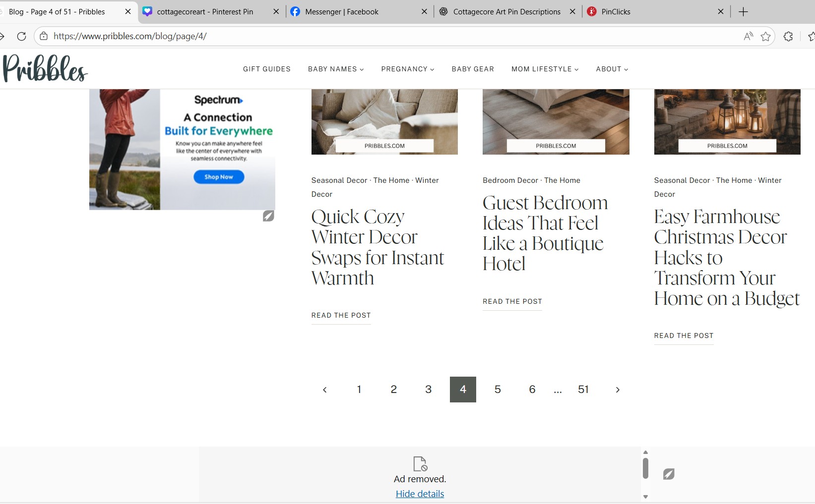Click the leaf icon below Spectrum ad
The image size is (815, 504).
pyautogui.click(x=268, y=216)
